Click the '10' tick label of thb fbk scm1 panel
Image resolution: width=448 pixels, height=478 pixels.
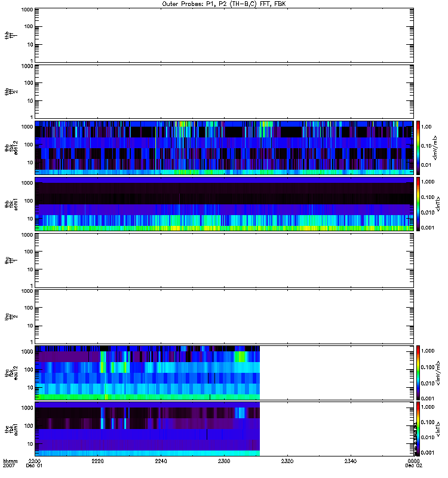pos(30,219)
